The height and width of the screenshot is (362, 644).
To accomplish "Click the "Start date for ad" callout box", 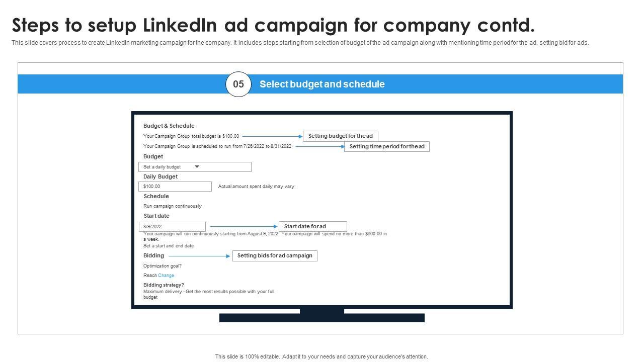I will click(x=312, y=227).
